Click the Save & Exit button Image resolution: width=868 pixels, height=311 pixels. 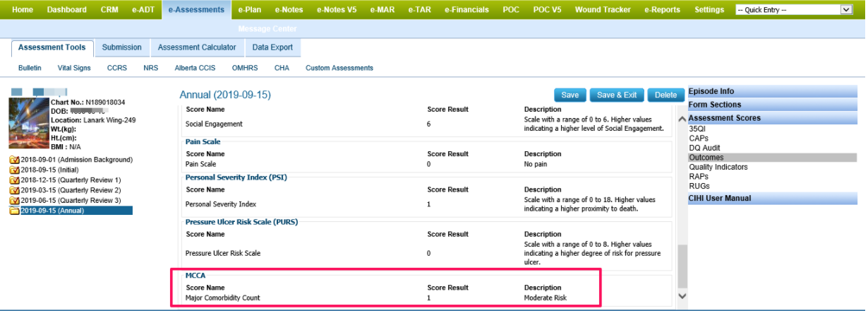(x=616, y=95)
